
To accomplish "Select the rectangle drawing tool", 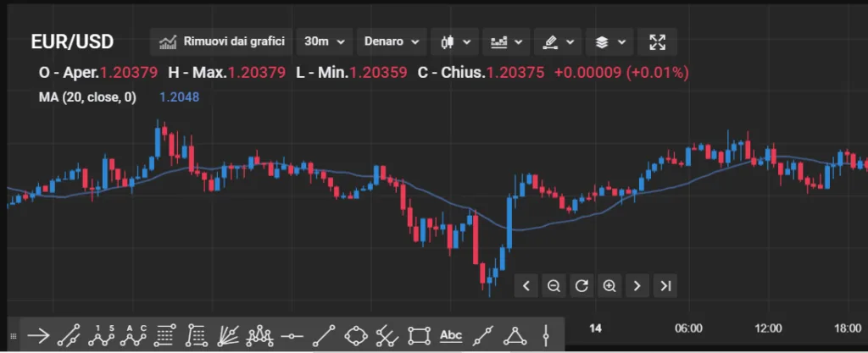I will pyautogui.click(x=419, y=334).
